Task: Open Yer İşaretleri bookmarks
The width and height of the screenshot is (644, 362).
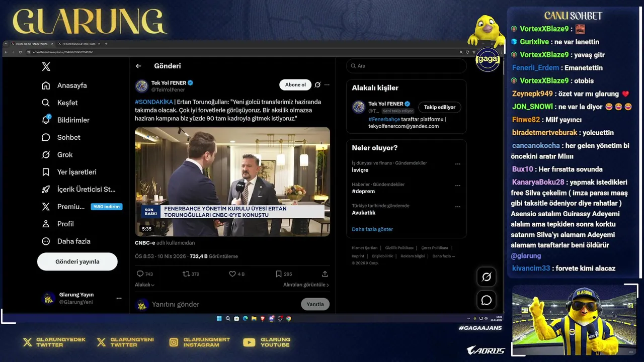Action: coord(69,172)
